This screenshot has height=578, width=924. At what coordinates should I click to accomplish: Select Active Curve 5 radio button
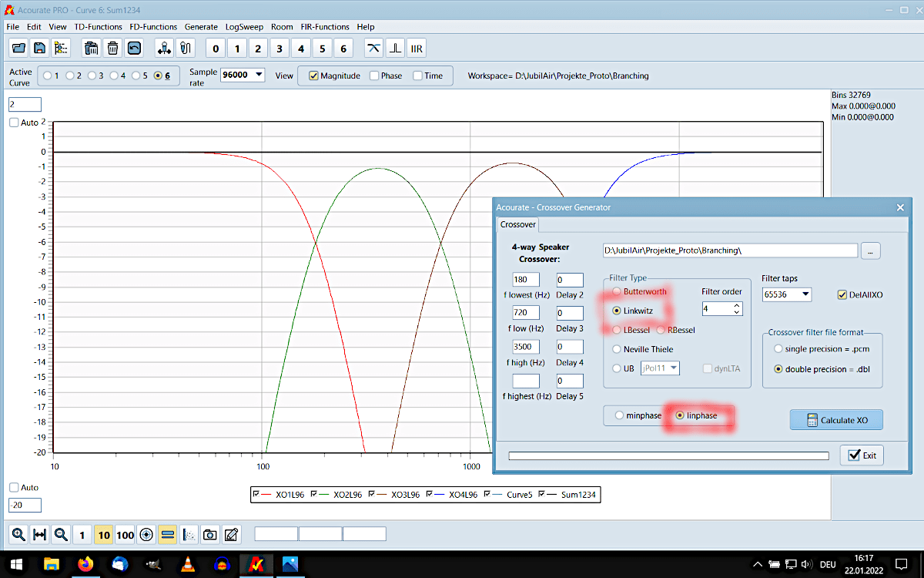tap(136, 76)
